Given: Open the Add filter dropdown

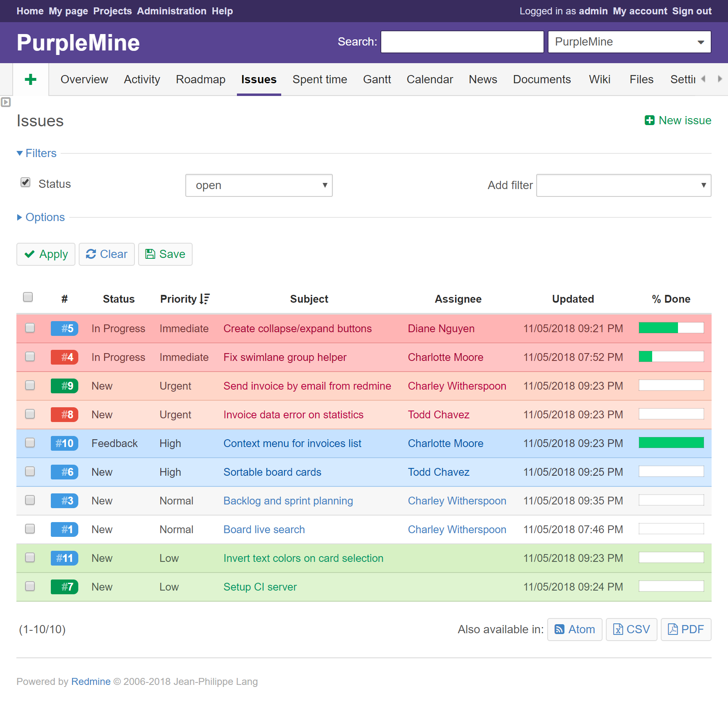Looking at the screenshot, I should 623,185.
